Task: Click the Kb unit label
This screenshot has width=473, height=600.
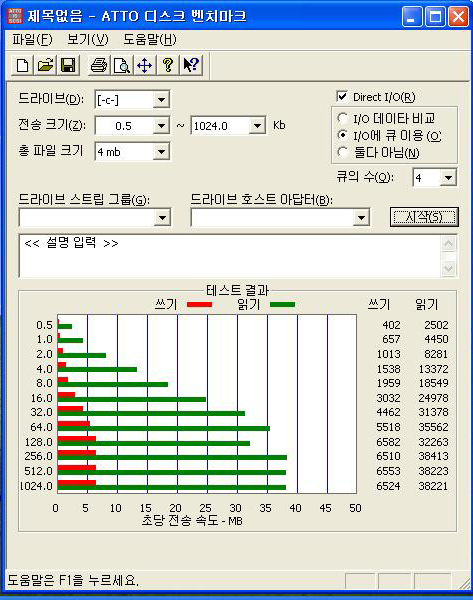Action: [x=279, y=125]
